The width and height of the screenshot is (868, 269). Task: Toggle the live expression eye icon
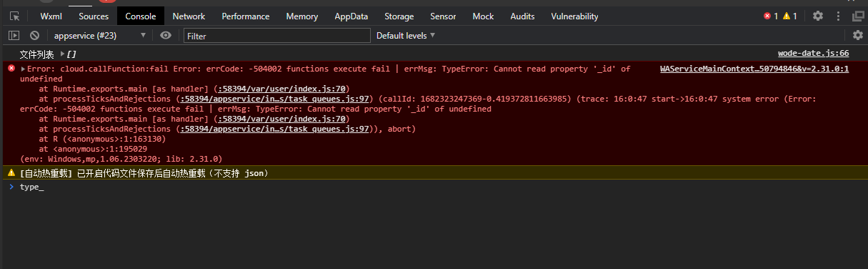[x=166, y=35]
